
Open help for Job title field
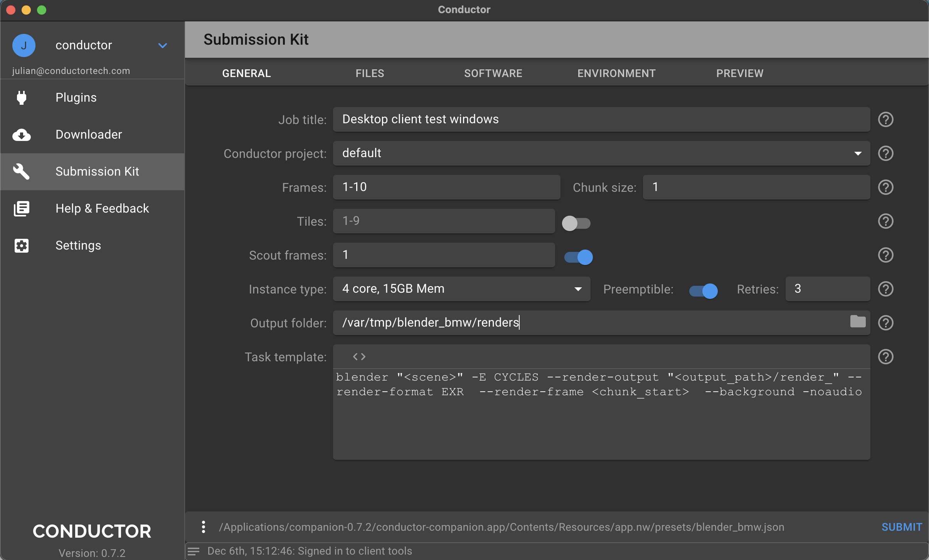[886, 119]
